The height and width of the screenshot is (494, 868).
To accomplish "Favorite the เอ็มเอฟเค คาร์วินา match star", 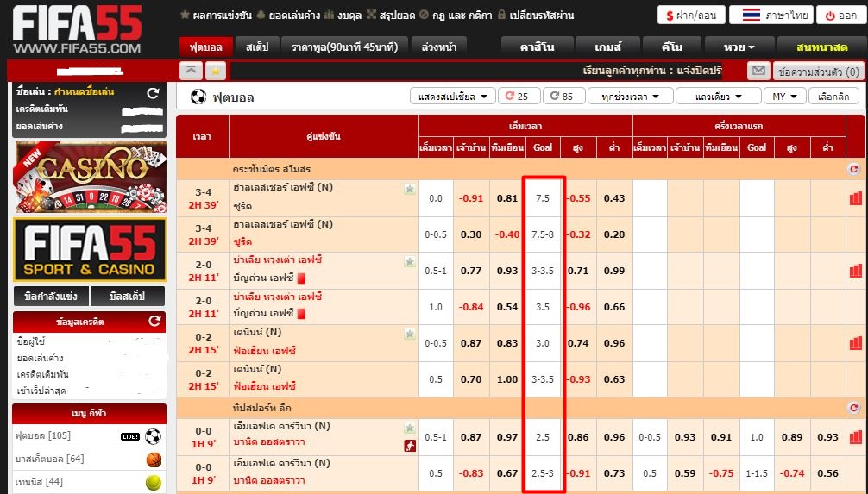I will pos(410,428).
